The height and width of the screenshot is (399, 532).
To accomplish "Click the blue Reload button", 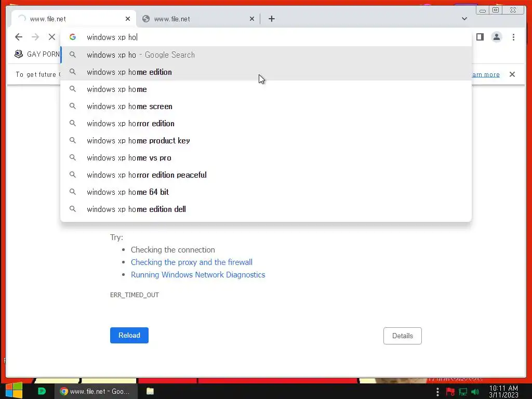I will [x=129, y=335].
